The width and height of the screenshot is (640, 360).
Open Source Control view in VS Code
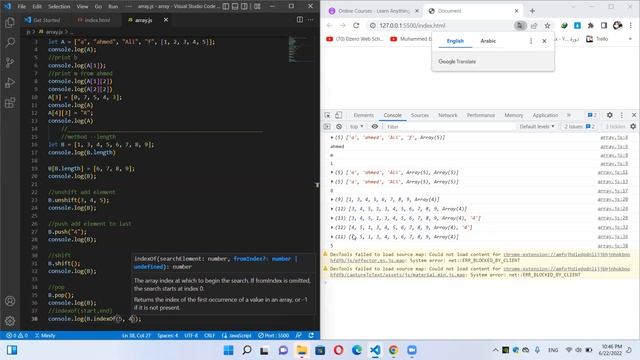10,62
